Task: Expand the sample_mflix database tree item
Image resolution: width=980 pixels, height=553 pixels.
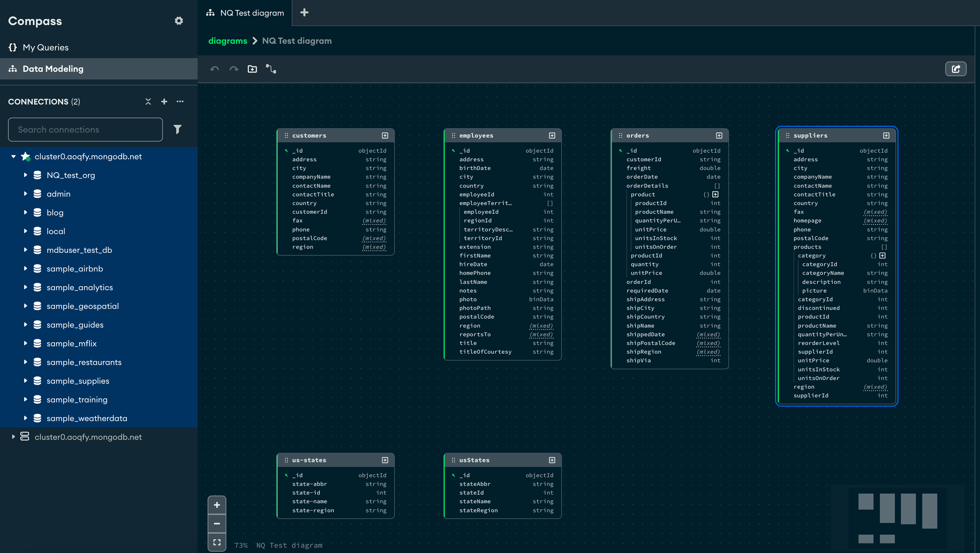Action: click(x=25, y=343)
